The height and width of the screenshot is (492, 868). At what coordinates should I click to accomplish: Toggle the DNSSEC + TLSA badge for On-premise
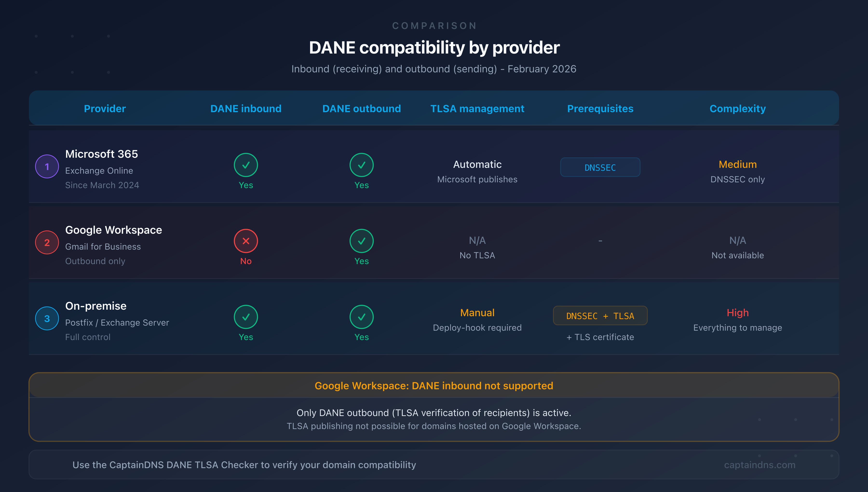pos(600,316)
